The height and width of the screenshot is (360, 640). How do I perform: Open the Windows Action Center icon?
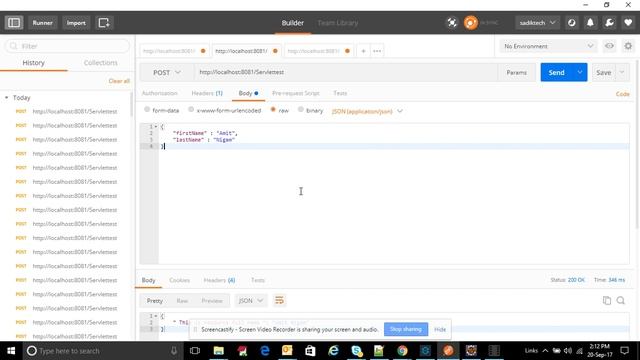point(625,351)
